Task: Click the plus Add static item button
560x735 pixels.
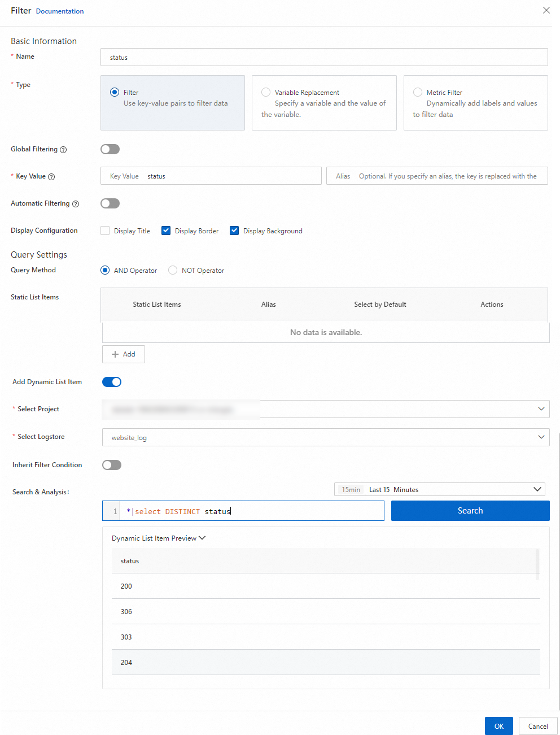Action: [x=124, y=354]
